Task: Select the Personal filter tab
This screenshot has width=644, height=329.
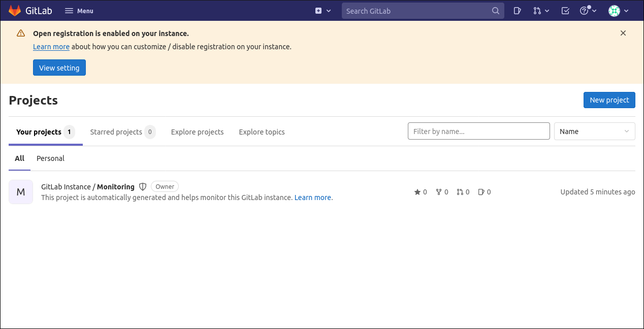Action: click(50, 158)
